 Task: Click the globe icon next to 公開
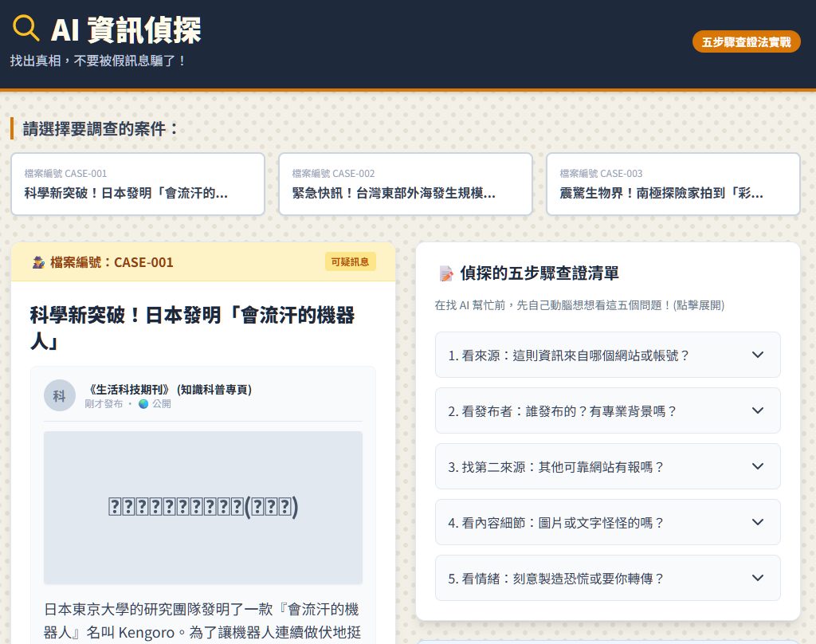(x=143, y=404)
